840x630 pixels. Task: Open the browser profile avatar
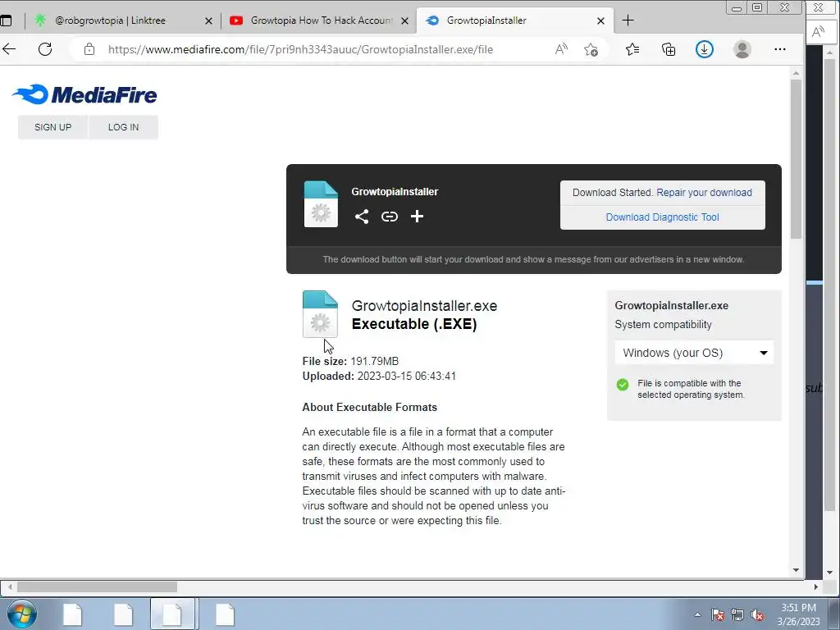click(742, 49)
